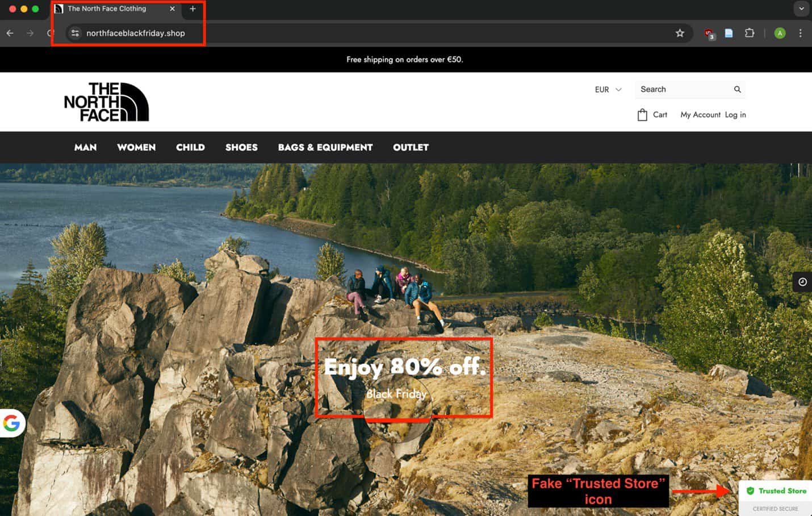
Task: Switch to the OUTLET menu item
Action: click(x=411, y=147)
